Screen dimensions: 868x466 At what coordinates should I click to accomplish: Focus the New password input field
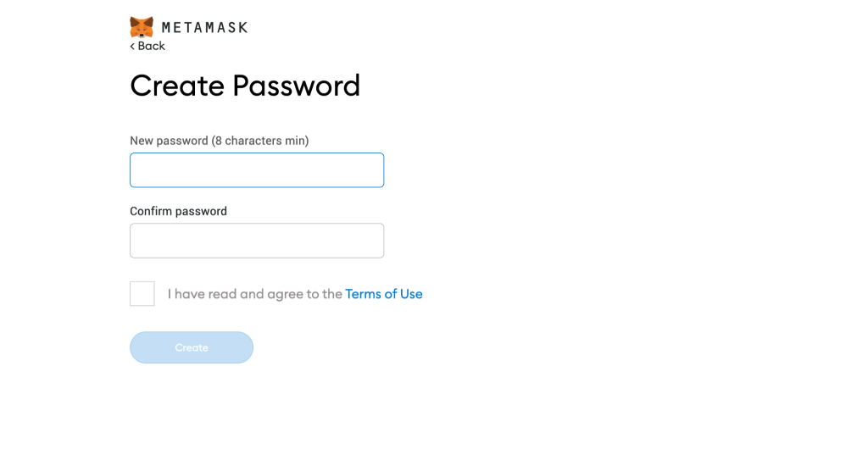coord(257,170)
